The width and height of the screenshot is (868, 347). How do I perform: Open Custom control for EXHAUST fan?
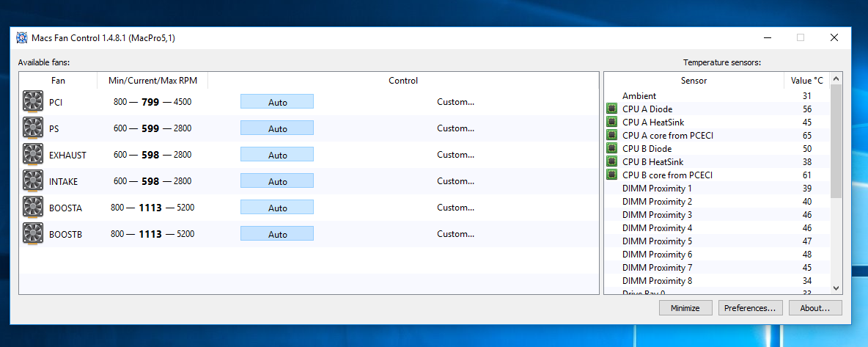pyautogui.click(x=455, y=155)
